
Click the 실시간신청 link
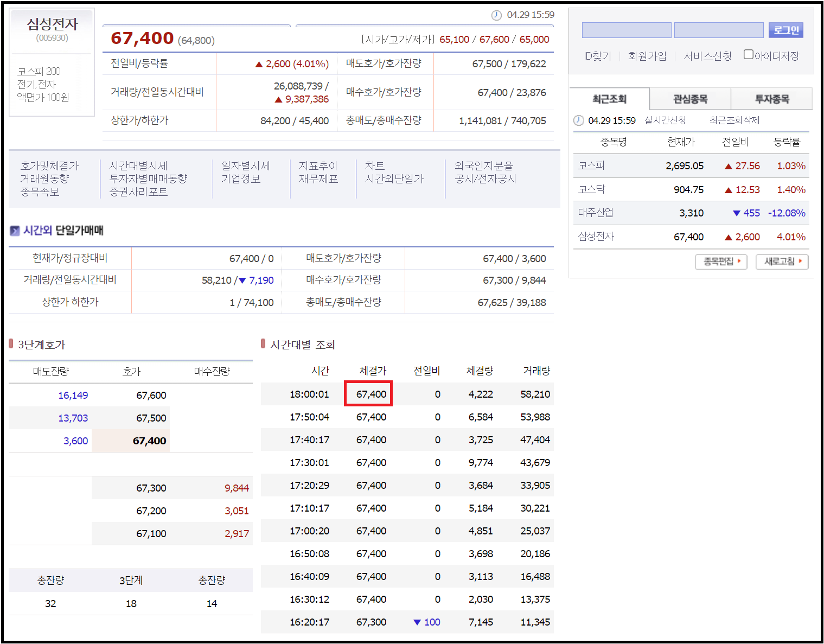(665, 120)
